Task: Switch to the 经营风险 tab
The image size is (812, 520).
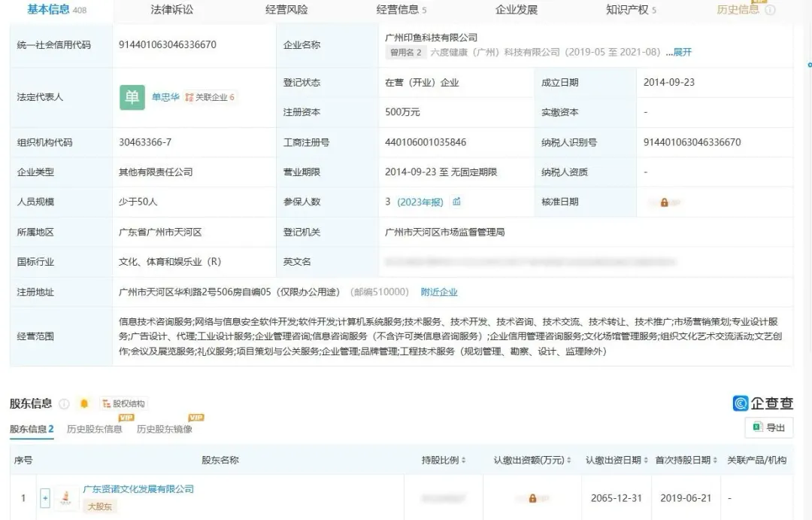Action: [286, 10]
